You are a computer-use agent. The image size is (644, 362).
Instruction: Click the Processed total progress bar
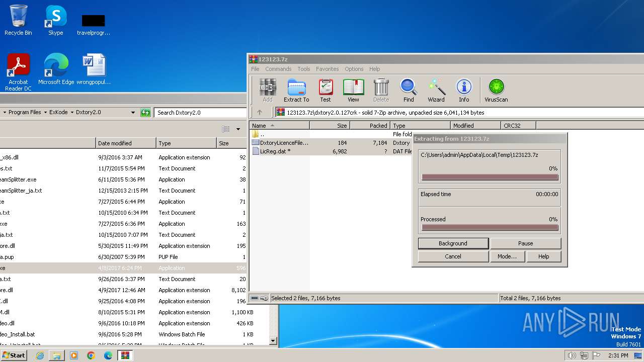click(x=490, y=227)
